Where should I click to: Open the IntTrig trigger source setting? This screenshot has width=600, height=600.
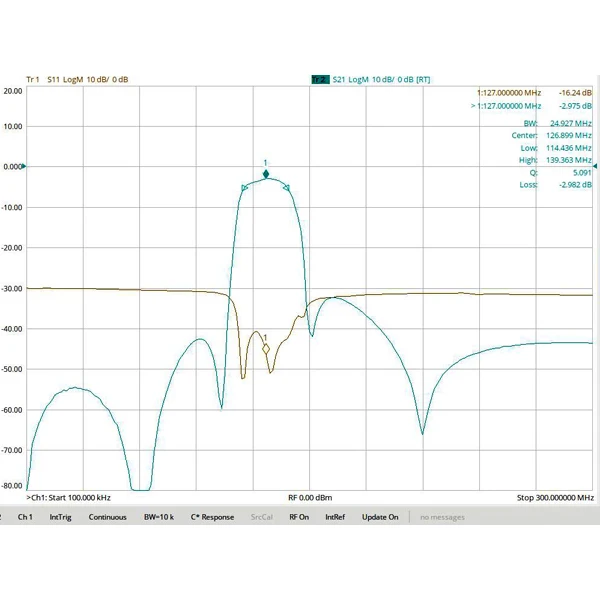tap(60, 517)
